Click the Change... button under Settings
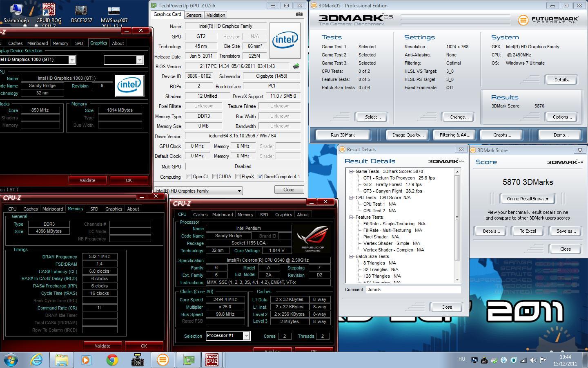The height and width of the screenshot is (368, 588). (x=459, y=117)
